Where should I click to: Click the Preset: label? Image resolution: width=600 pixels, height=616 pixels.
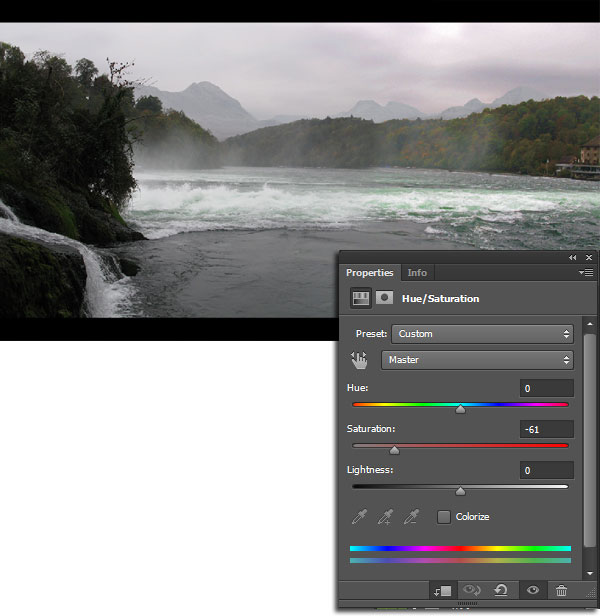371,334
